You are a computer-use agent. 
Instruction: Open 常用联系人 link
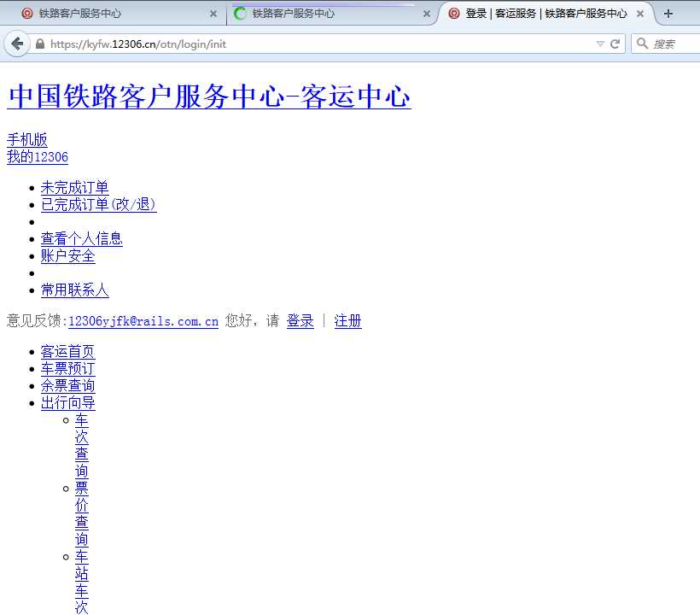tap(74, 290)
